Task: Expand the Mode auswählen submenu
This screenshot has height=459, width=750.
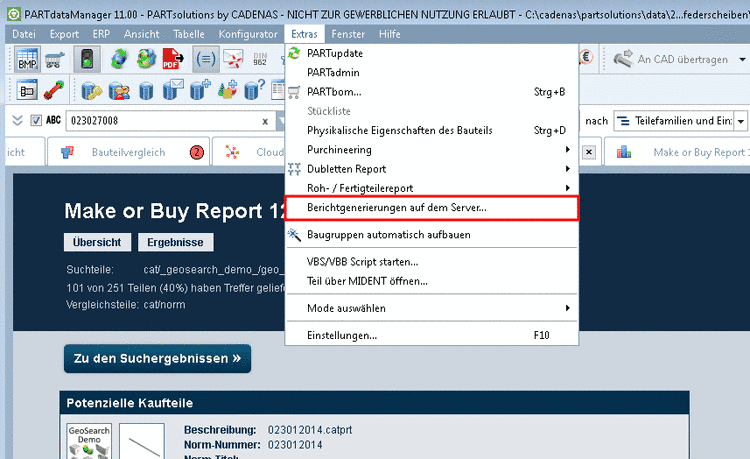Action: tap(567, 308)
